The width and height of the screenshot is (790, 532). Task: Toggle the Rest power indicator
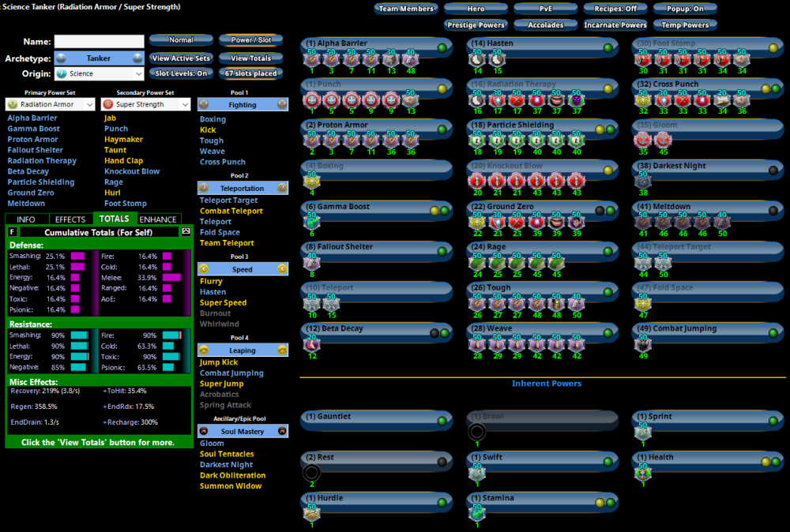tap(442, 462)
